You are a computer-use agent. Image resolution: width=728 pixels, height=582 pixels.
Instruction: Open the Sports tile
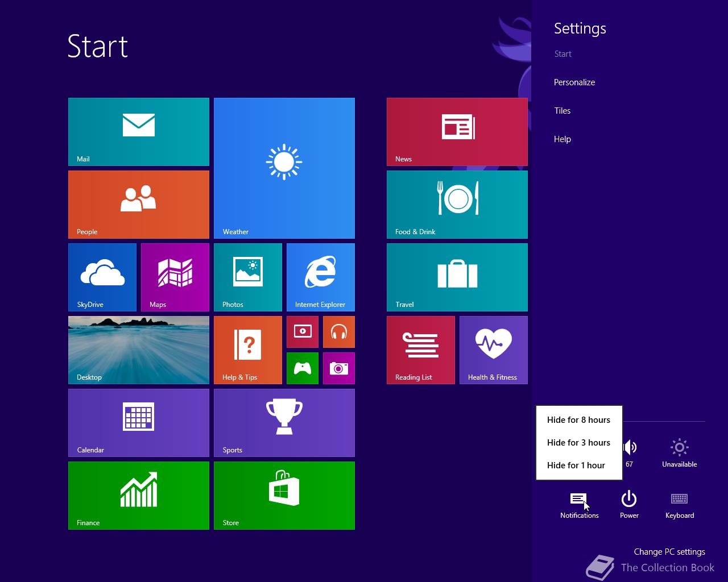click(x=284, y=423)
